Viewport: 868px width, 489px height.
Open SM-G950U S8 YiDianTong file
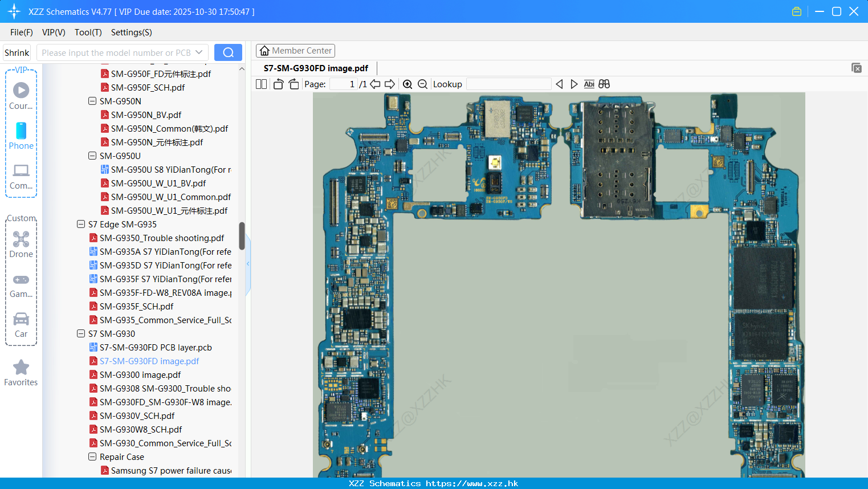point(171,169)
